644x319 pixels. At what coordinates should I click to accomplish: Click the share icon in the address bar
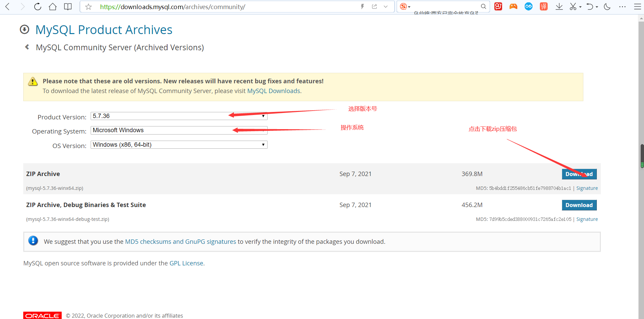pos(374,6)
